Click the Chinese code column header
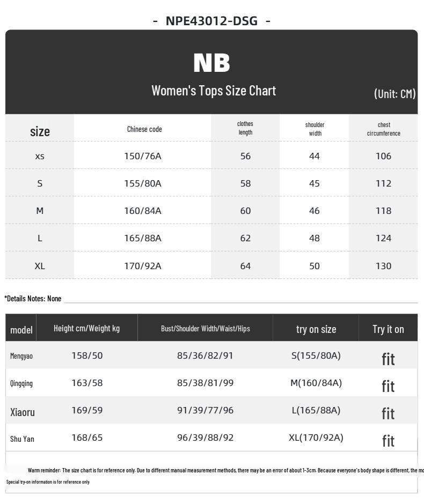 coord(144,129)
